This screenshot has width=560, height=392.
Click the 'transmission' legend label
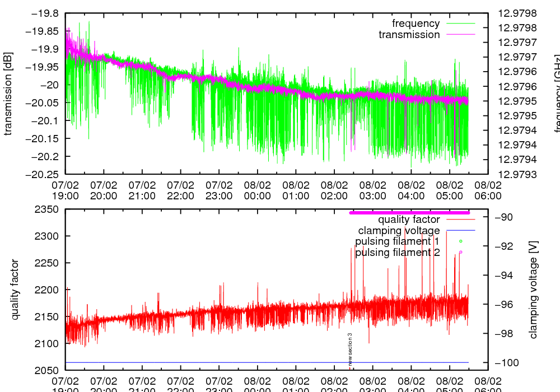click(x=409, y=35)
